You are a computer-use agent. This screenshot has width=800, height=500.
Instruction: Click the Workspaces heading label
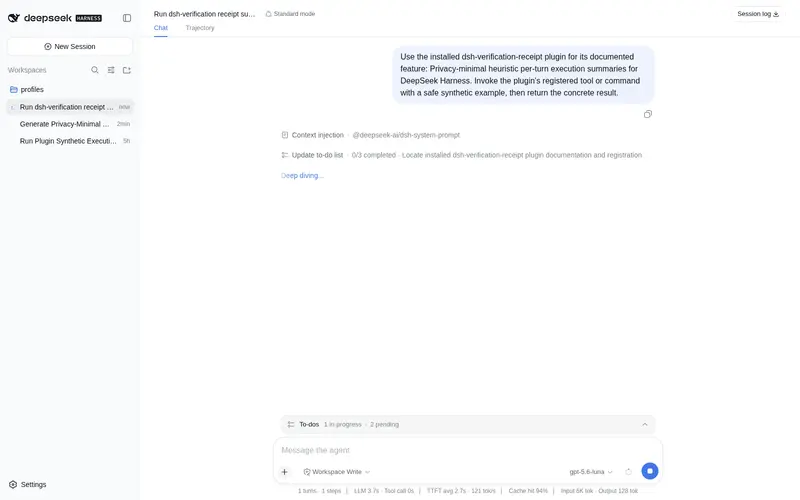click(27, 70)
